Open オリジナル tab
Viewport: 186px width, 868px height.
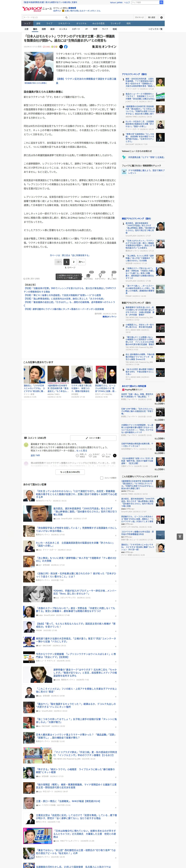81,23
